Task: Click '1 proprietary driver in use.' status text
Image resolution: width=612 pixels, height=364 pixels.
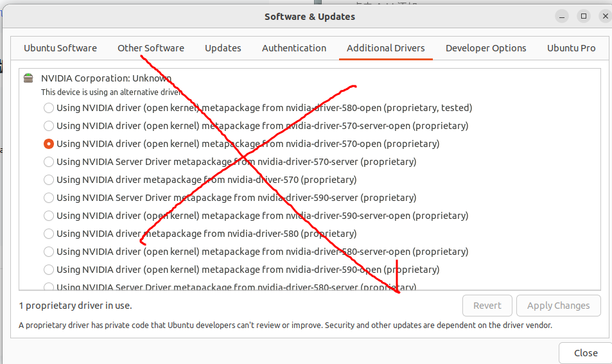Action: (75, 306)
